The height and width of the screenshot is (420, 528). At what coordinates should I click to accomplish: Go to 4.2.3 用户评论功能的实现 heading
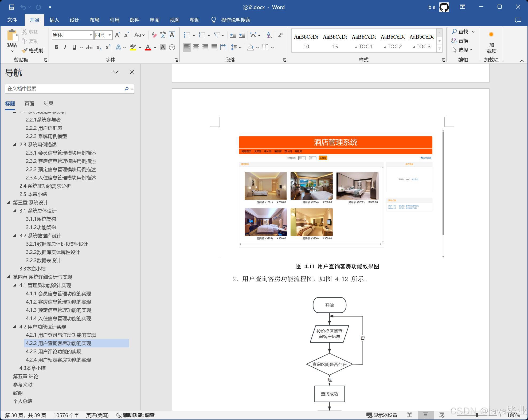point(53,352)
